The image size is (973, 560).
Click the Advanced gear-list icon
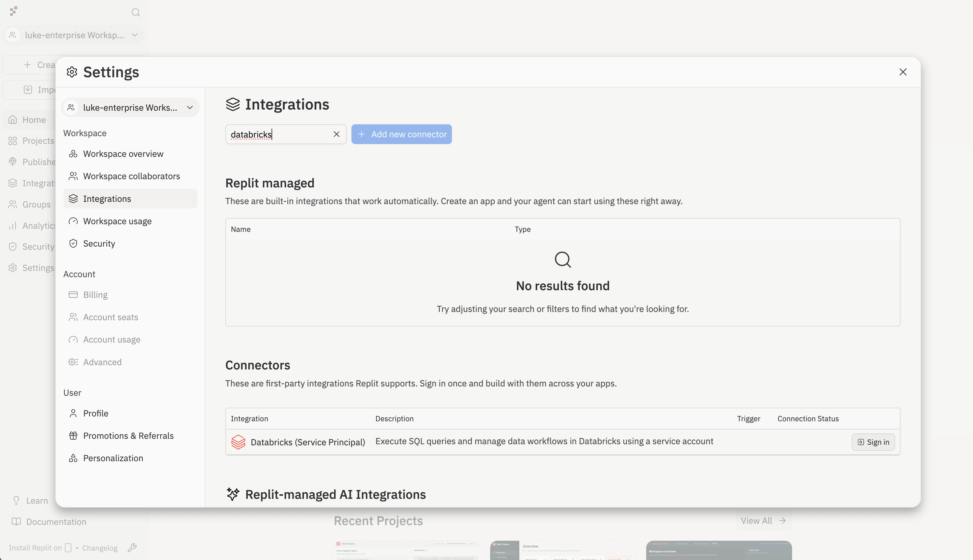(x=73, y=362)
